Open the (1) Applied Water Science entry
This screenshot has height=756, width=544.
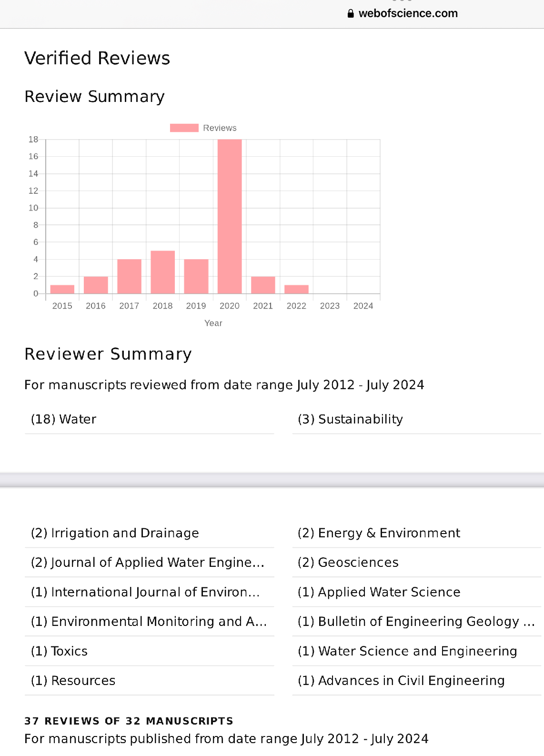point(417,592)
